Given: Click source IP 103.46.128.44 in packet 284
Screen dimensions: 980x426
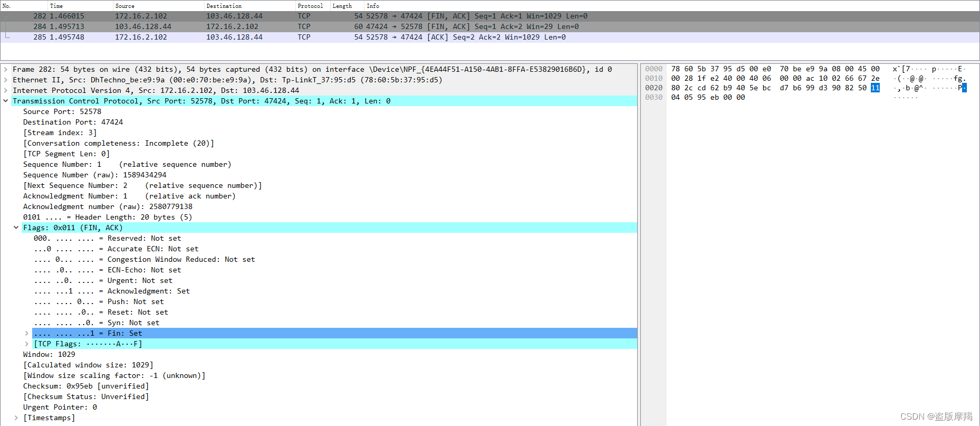Looking at the screenshot, I should (x=143, y=27).
